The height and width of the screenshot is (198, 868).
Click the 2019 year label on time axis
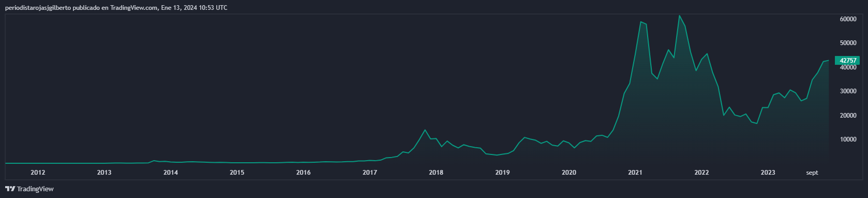click(502, 173)
